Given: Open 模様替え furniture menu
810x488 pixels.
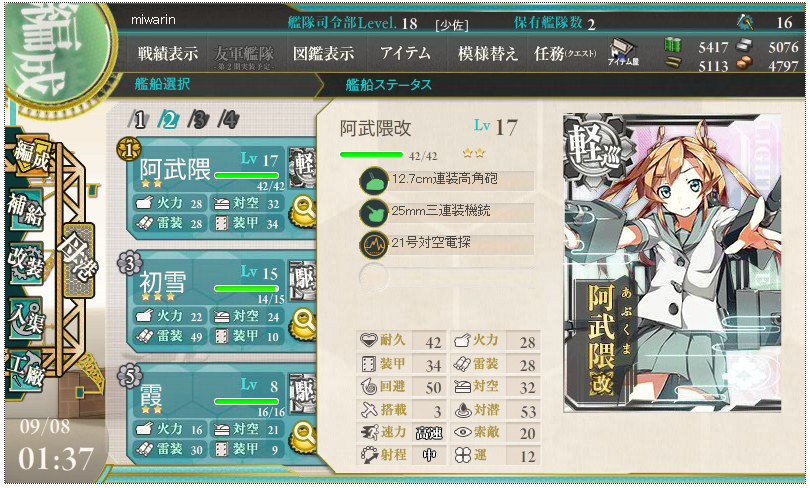Looking at the screenshot, I should coord(487,53).
